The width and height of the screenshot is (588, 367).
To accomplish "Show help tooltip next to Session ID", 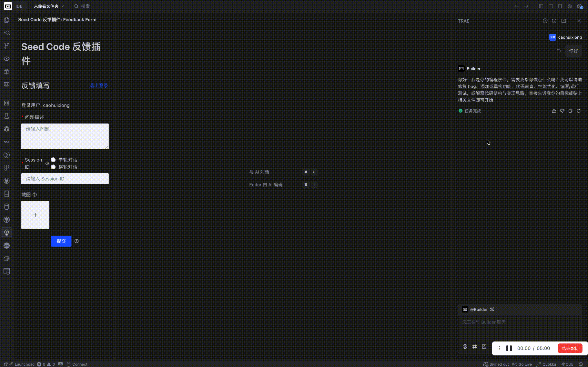I will 47,164.
